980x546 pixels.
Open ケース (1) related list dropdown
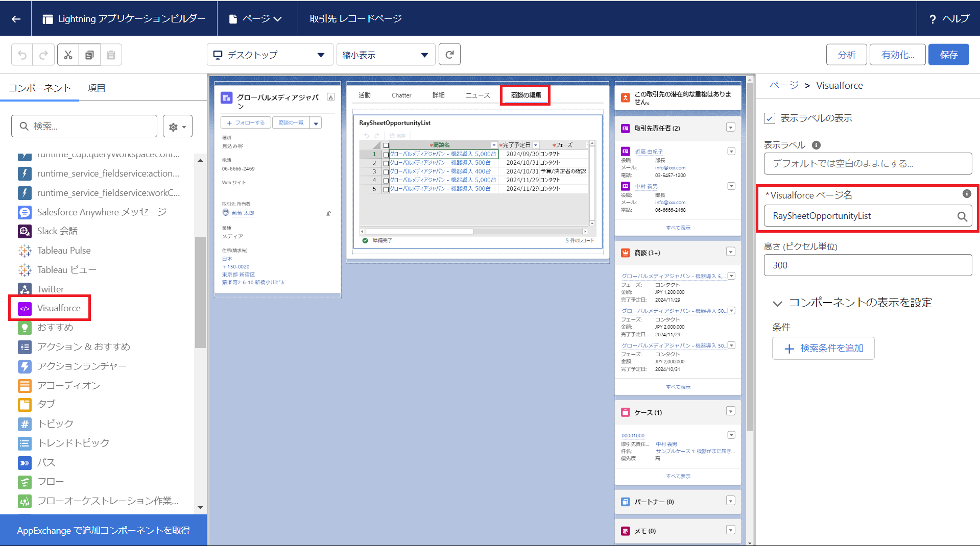pyautogui.click(x=730, y=412)
